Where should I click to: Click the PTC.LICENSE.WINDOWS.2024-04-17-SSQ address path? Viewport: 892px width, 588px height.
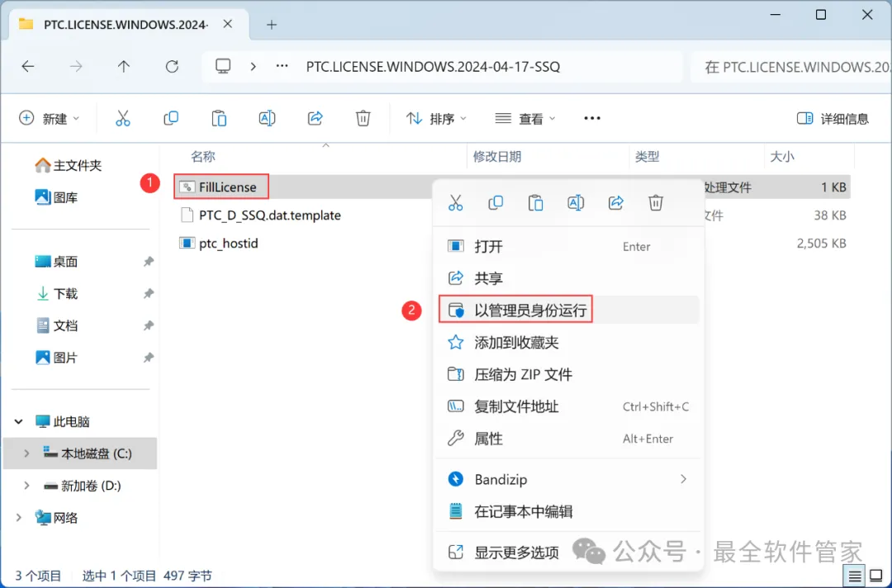pos(433,67)
